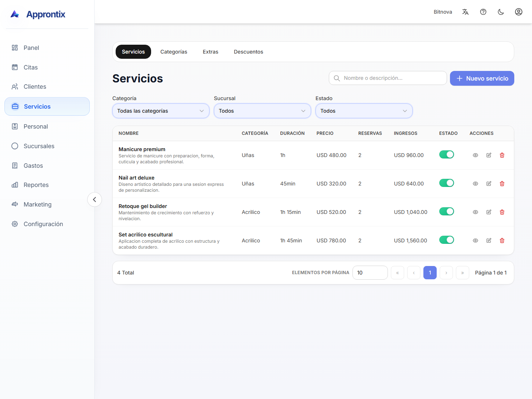Screen dimensions: 532x399
Task: Open the Sucursal dropdown
Action: tap(262, 111)
